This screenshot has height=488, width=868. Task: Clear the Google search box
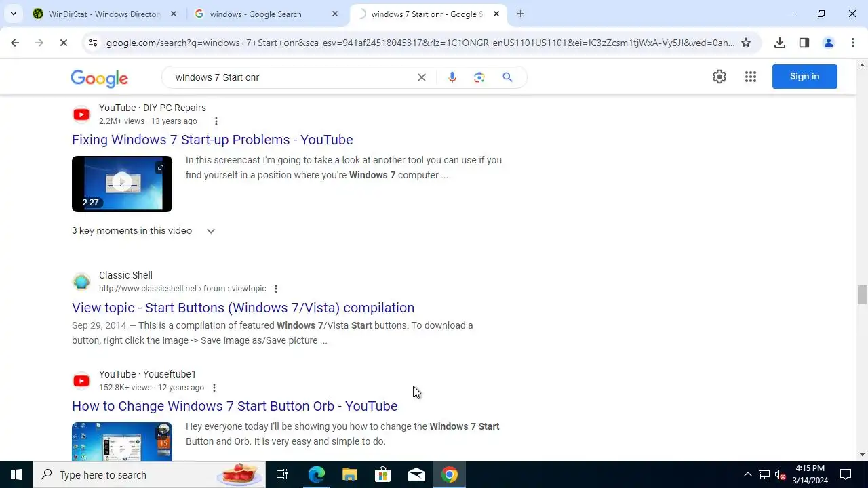pos(422,77)
